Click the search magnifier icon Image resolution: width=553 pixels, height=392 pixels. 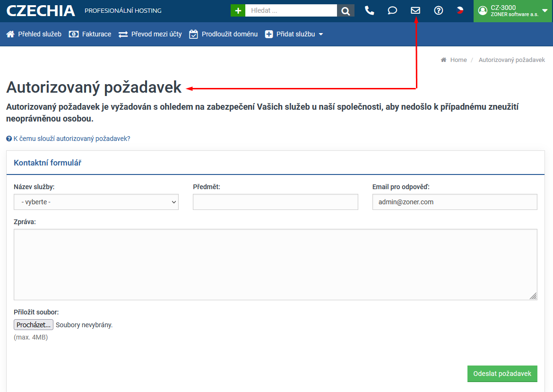point(346,10)
